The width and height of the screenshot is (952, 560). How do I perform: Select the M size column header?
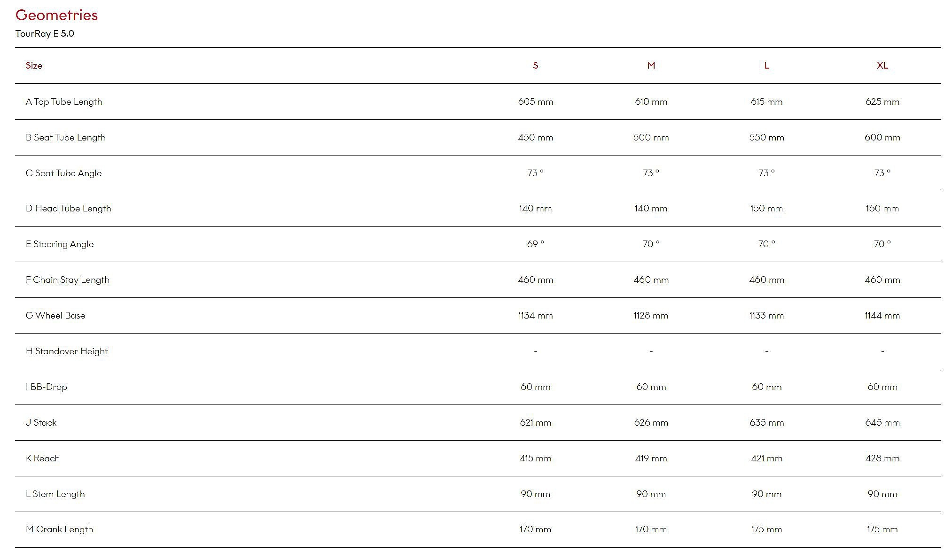pos(651,65)
